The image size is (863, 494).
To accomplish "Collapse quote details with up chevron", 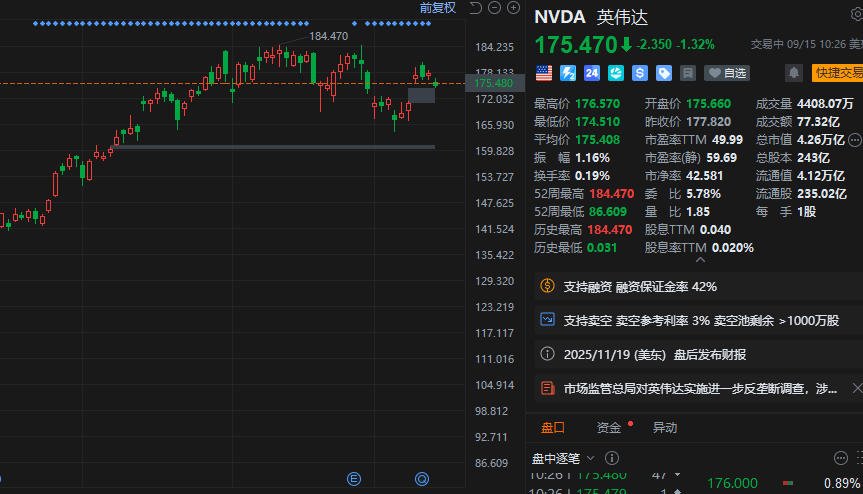I will (x=700, y=260).
